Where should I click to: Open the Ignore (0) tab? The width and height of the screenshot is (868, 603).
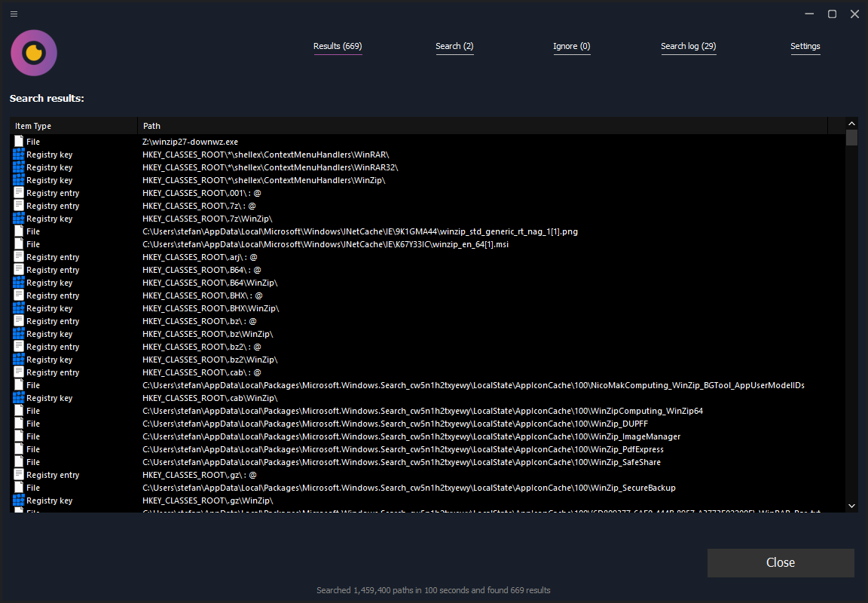(572, 46)
